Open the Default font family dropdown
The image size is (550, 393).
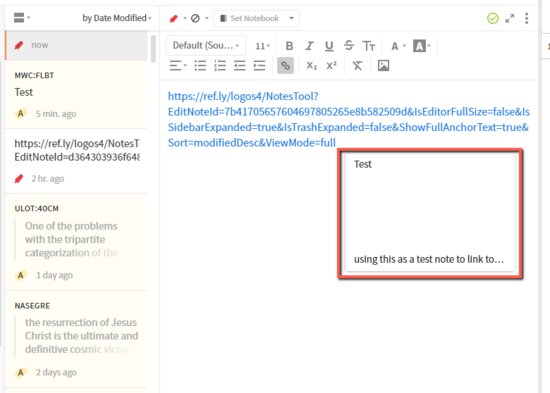pos(206,46)
